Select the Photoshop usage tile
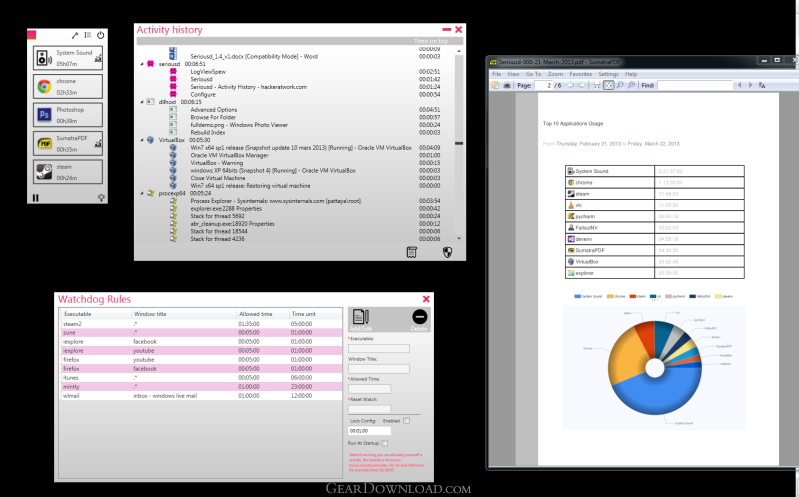 click(68, 115)
